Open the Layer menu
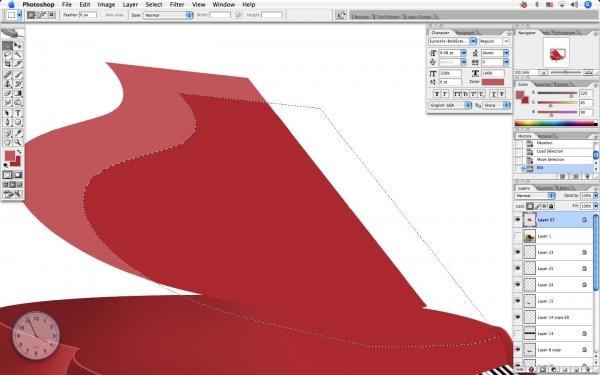 [130, 5]
